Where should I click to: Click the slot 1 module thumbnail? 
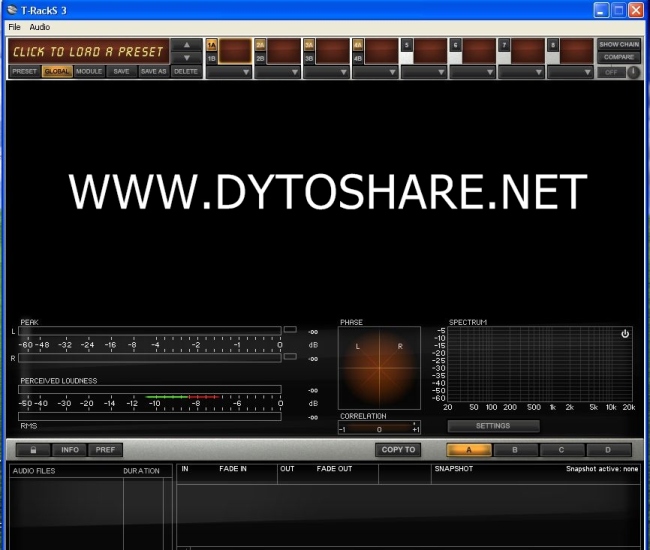(235, 51)
